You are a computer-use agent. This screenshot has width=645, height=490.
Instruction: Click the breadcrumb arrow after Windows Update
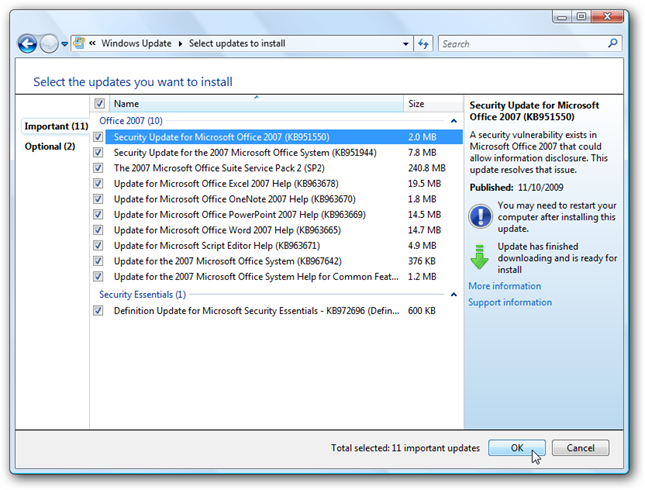point(180,44)
